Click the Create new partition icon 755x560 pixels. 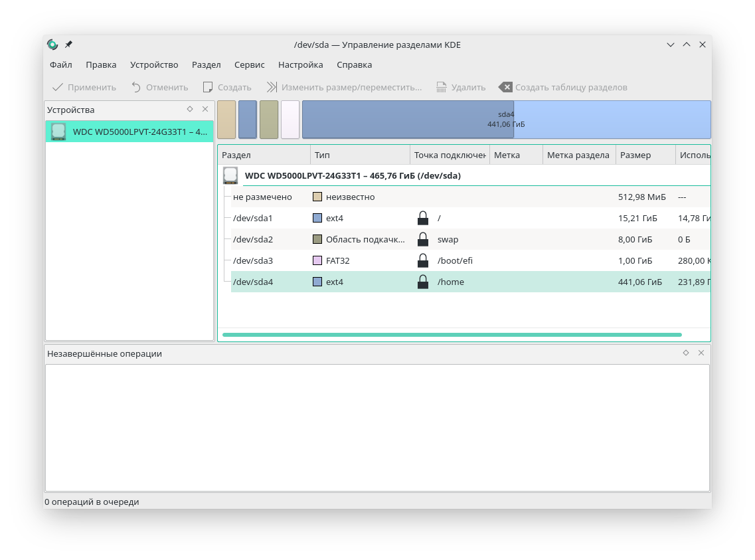(x=208, y=87)
